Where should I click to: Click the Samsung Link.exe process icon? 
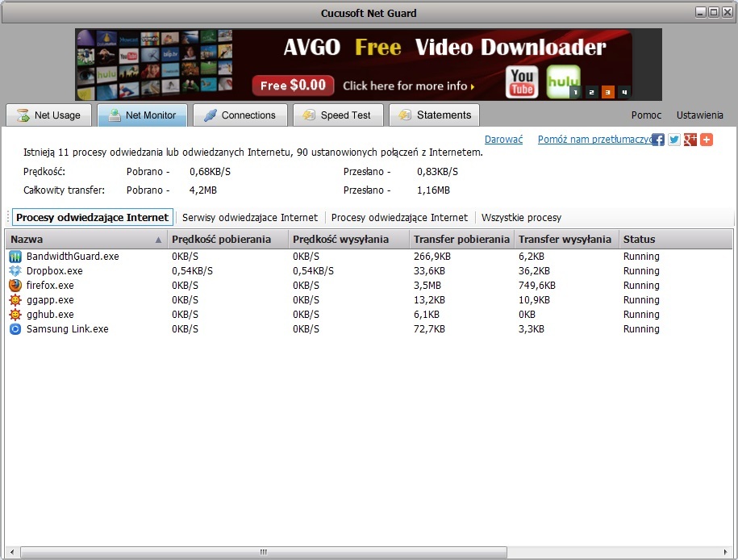point(15,328)
